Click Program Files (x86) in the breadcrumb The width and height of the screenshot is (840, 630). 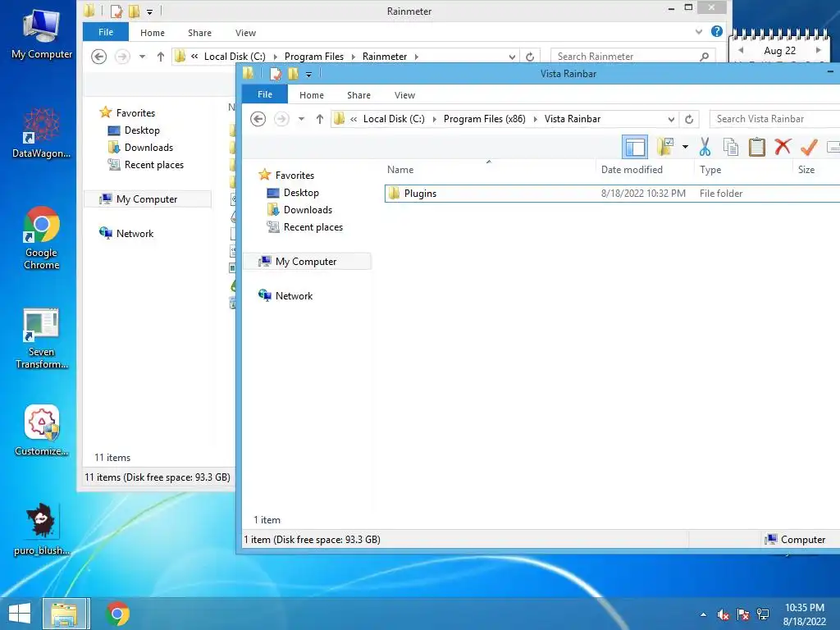coord(484,119)
